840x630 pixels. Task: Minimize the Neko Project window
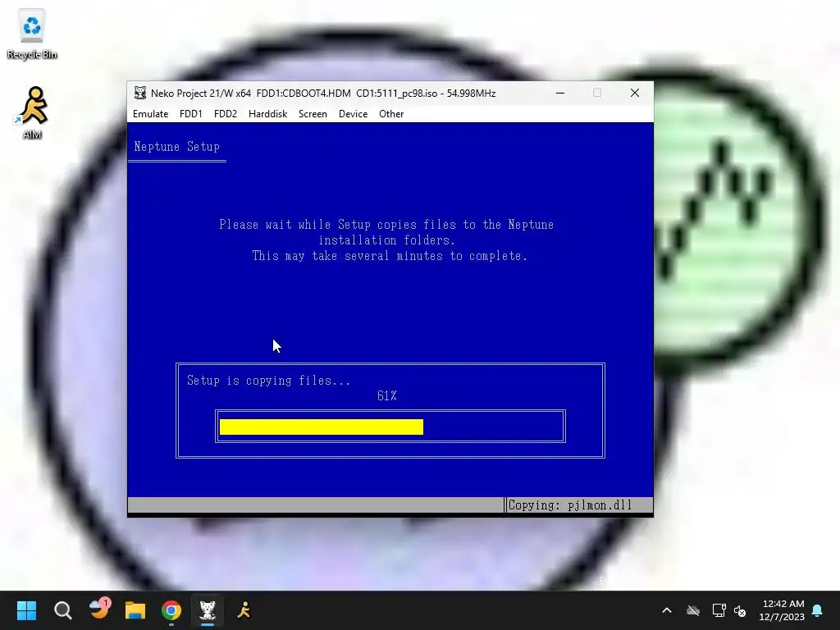coord(560,93)
